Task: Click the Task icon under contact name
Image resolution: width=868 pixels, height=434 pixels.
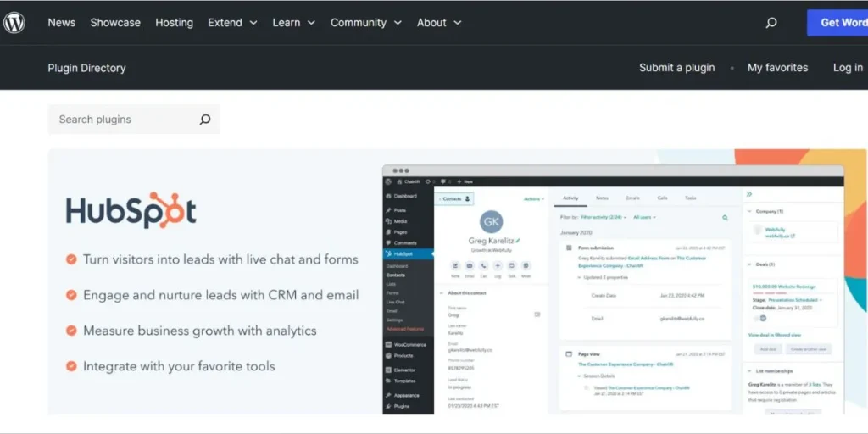Action: [x=512, y=265]
